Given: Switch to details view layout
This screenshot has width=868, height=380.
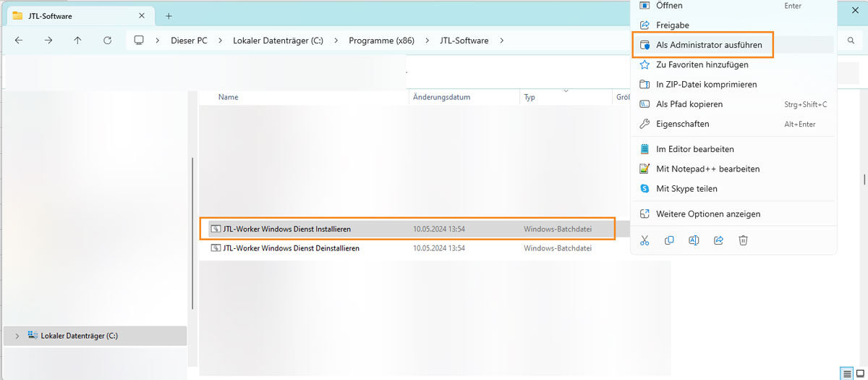Looking at the screenshot, I should (x=846, y=373).
